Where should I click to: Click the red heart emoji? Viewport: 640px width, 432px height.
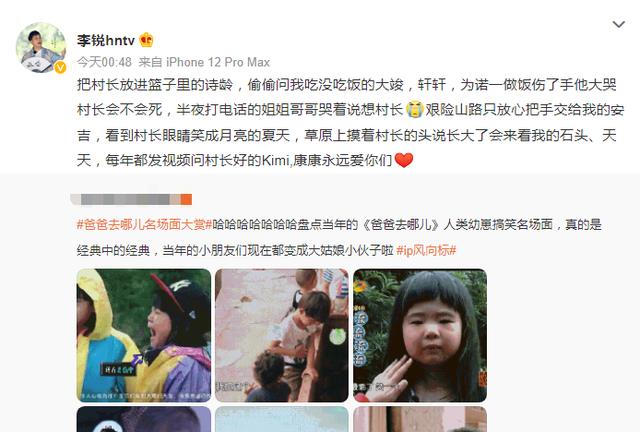(404, 160)
